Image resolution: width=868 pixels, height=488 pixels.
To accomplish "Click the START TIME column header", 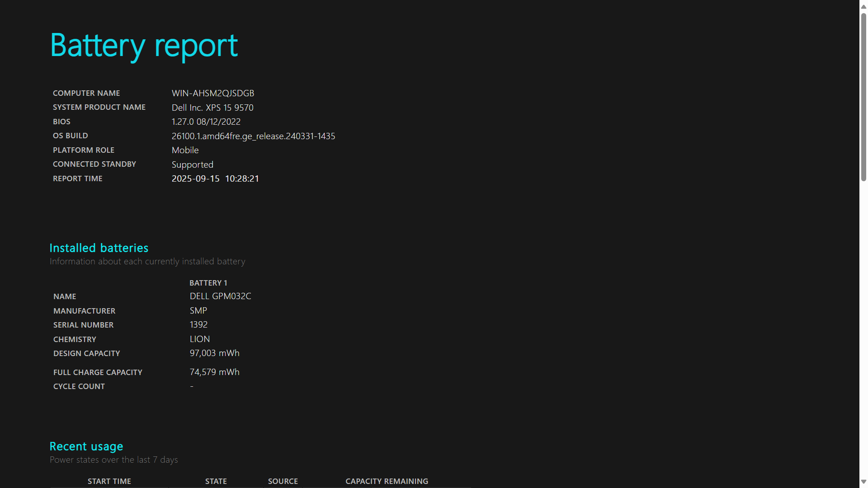I will pyautogui.click(x=109, y=481).
